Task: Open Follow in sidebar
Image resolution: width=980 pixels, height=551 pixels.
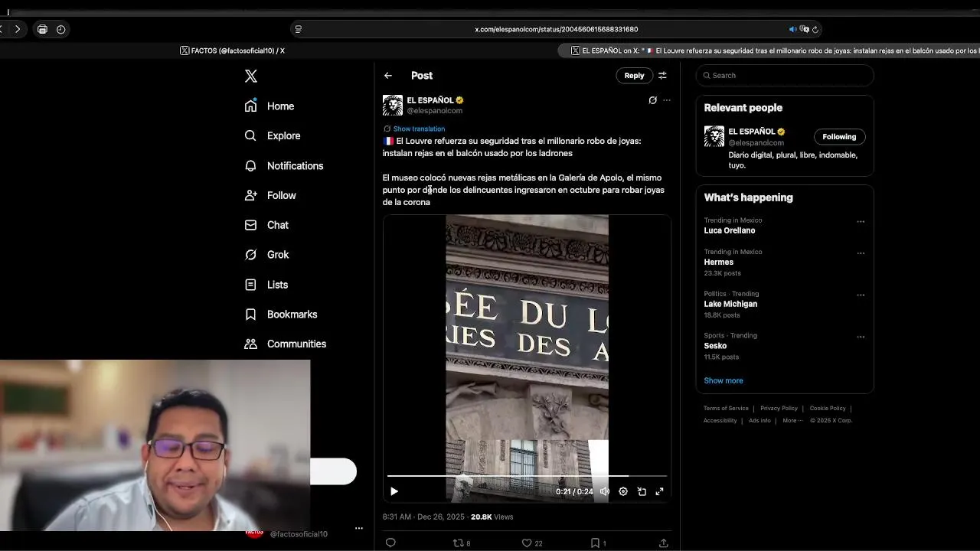Action: coord(270,195)
